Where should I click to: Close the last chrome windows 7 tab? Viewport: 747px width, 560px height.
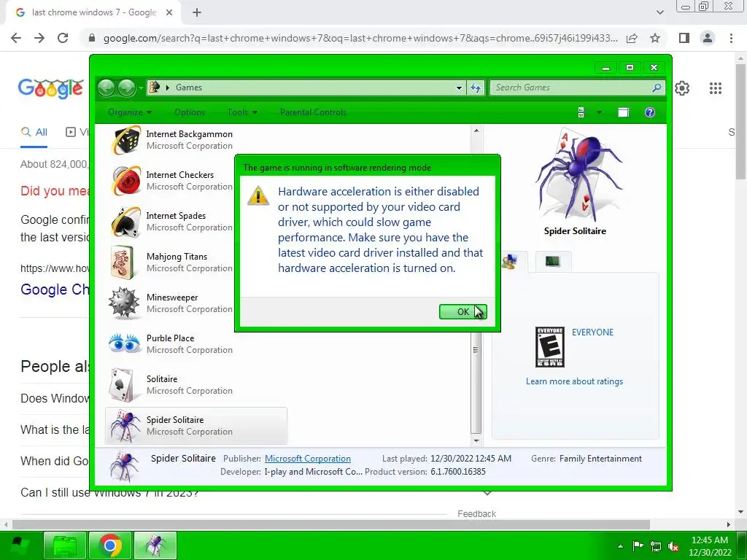169,13
